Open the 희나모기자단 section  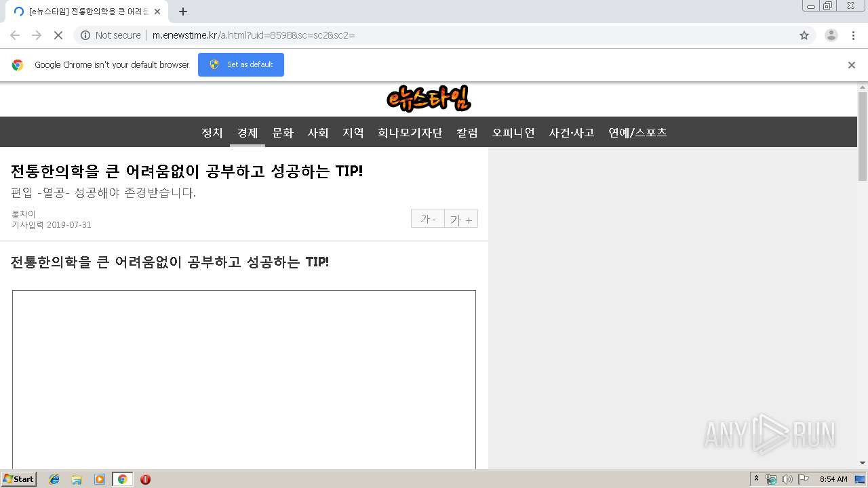point(410,133)
